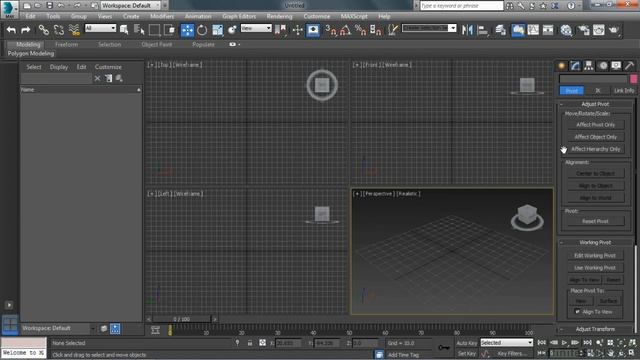Screen dimensions: 640x360
Task: Toggle the Align To View checkbox
Action: (577, 311)
